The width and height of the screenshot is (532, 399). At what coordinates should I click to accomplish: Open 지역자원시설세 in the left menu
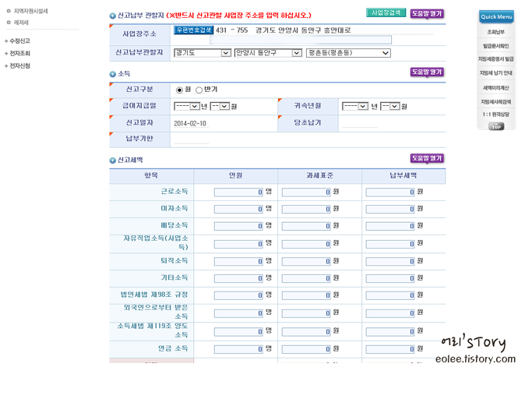click(30, 11)
